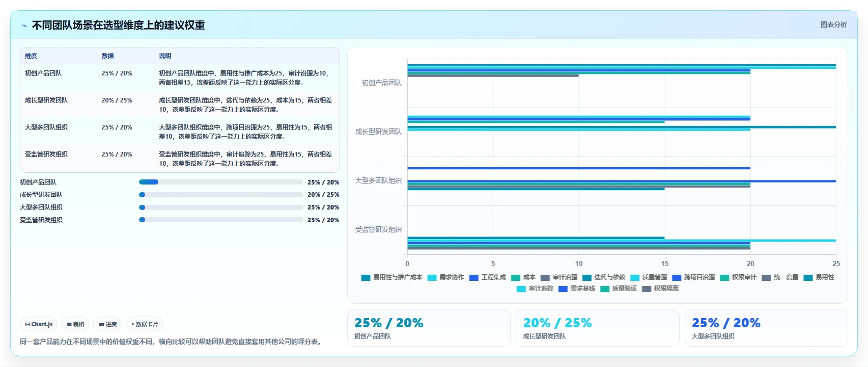The height and width of the screenshot is (367, 868).
Task: Click the 大型多团队组织 label in the progress list
Action: [x=41, y=207]
